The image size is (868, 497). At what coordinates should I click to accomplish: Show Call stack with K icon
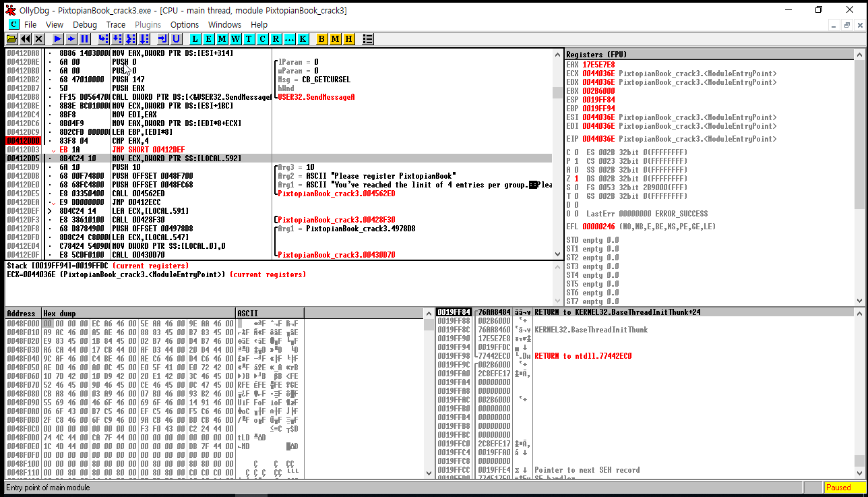(303, 39)
